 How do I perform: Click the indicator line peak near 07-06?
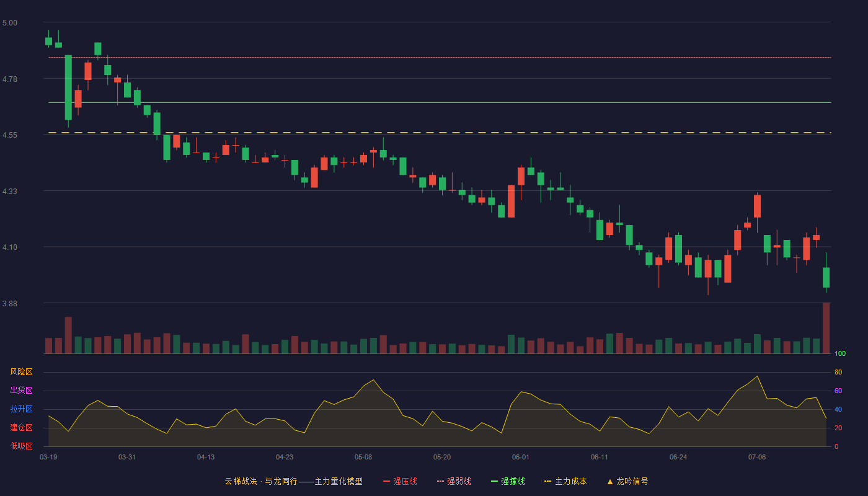point(757,376)
